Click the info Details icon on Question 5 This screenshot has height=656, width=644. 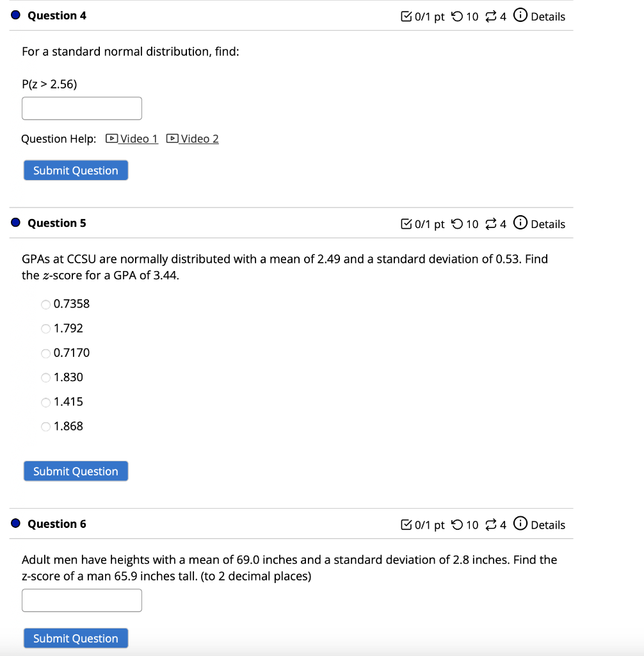[x=520, y=224]
